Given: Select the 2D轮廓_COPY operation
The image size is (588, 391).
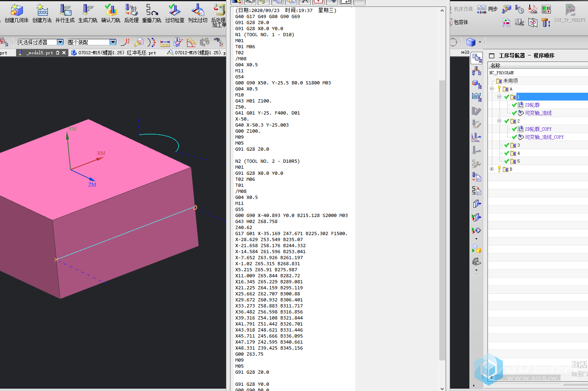Looking at the screenshot, I should [538, 129].
